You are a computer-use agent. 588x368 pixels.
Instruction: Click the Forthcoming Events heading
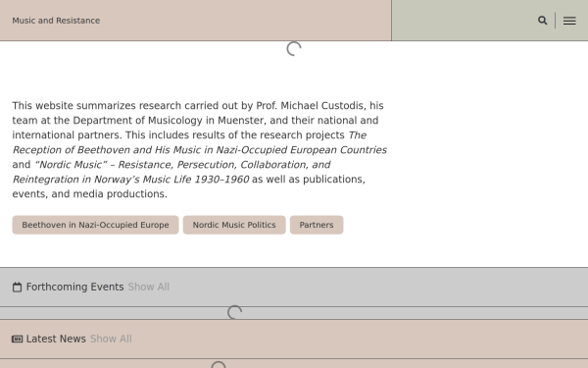click(75, 287)
